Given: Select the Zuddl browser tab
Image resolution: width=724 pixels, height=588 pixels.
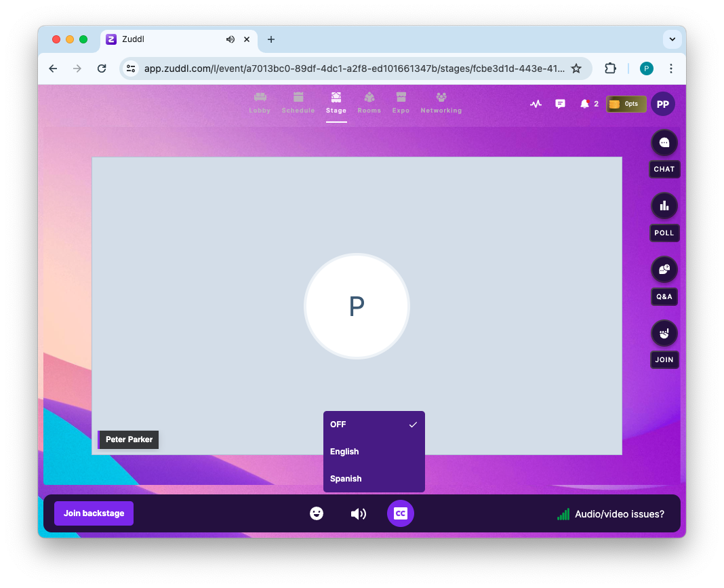Looking at the screenshot, I should point(179,39).
